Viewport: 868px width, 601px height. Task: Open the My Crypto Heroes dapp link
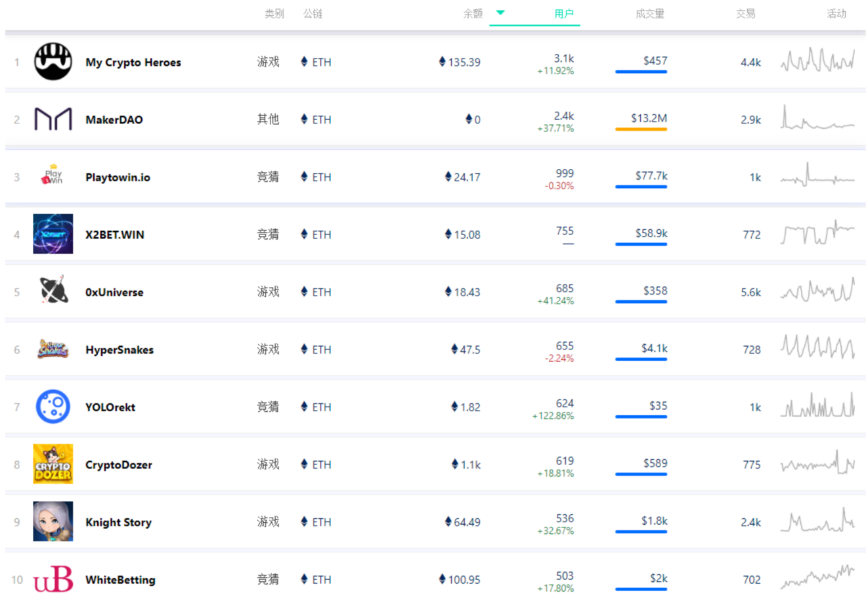133,62
